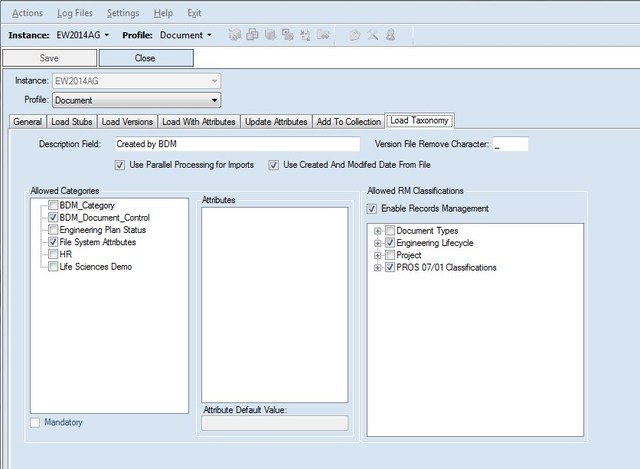The image size is (640, 469).
Task: Enable the BDM_Category checkbox
Action: 52,205
